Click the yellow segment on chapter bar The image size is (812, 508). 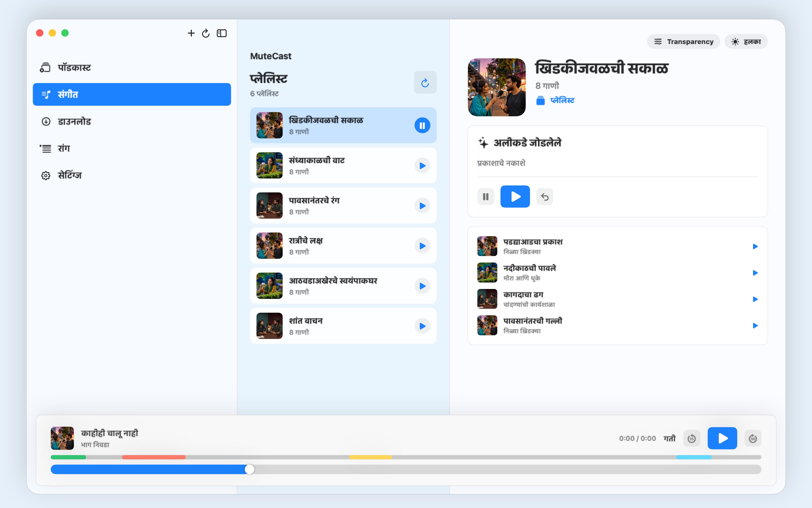point(370,457)
